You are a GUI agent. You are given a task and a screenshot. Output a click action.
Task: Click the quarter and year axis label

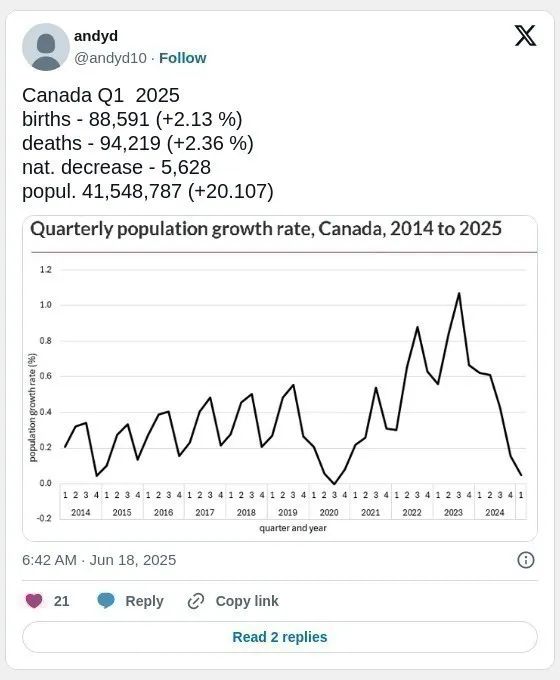[293, 528]
